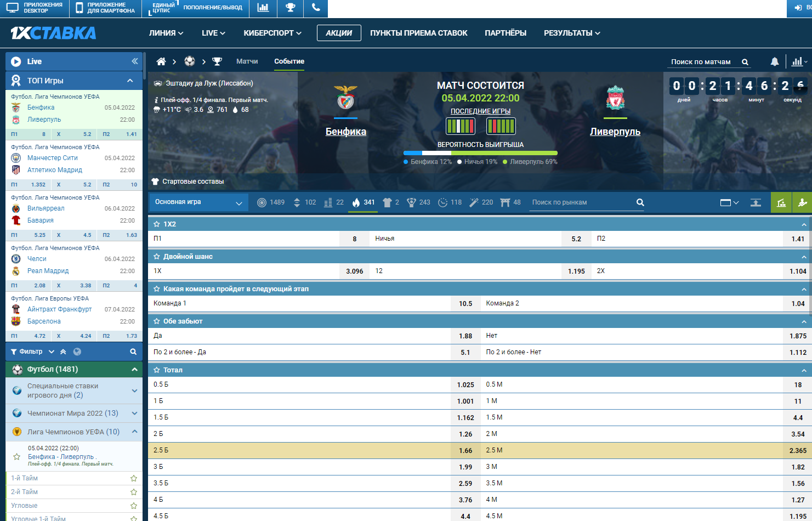Star the 1-й Тайм sidebar row
This screenshot has height=521, width=812.
[x=134, y=478]
